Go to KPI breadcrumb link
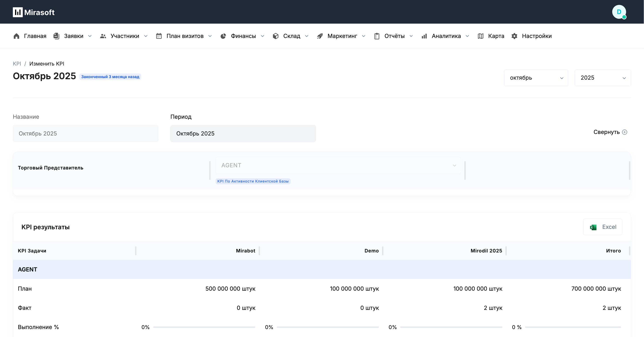The width and height of the screenshot is (644, 337). coord(17,64)
